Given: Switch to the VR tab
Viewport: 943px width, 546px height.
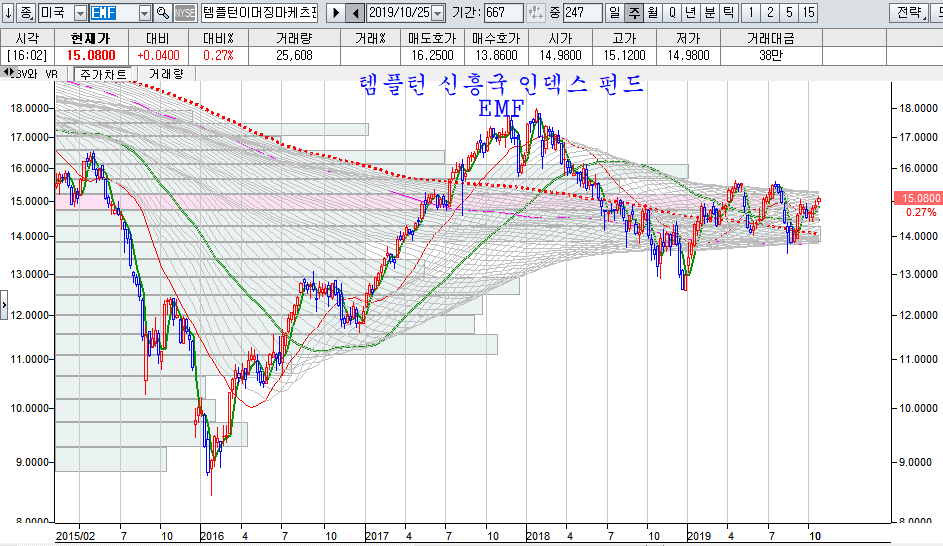Looking at the screenshot, I should pos(51,74).
